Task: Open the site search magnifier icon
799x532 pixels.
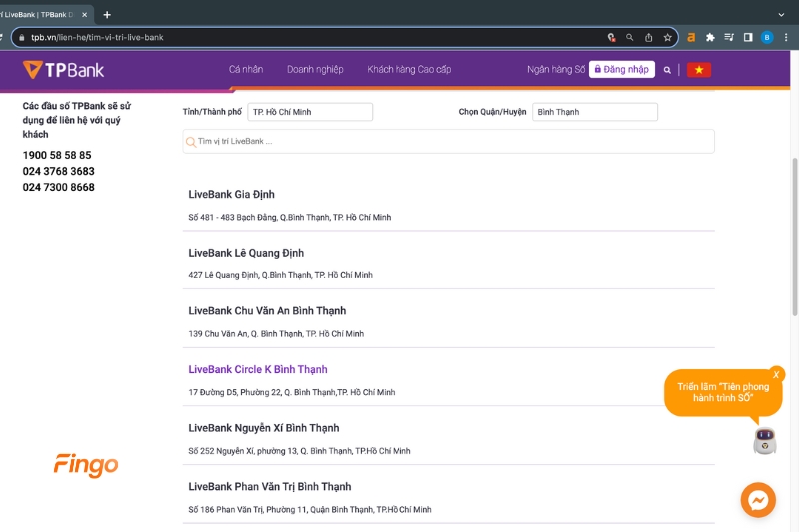Action: click(667, 70)
